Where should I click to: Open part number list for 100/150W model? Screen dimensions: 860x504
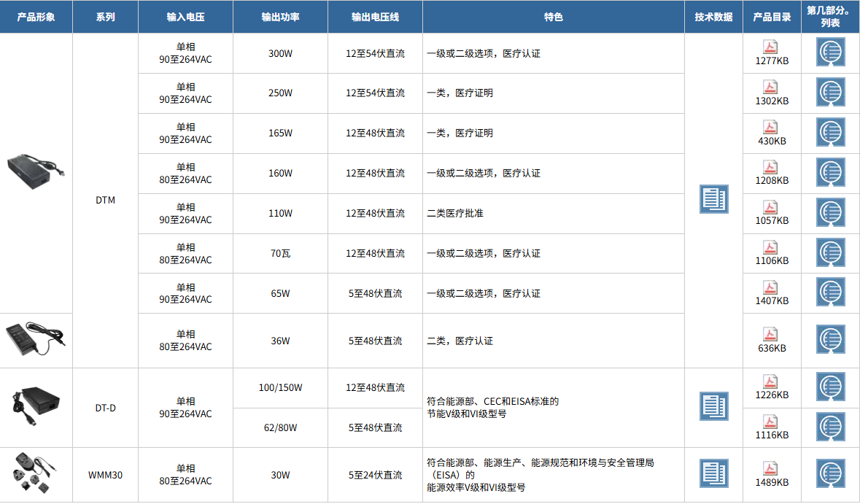click(830, 387)
